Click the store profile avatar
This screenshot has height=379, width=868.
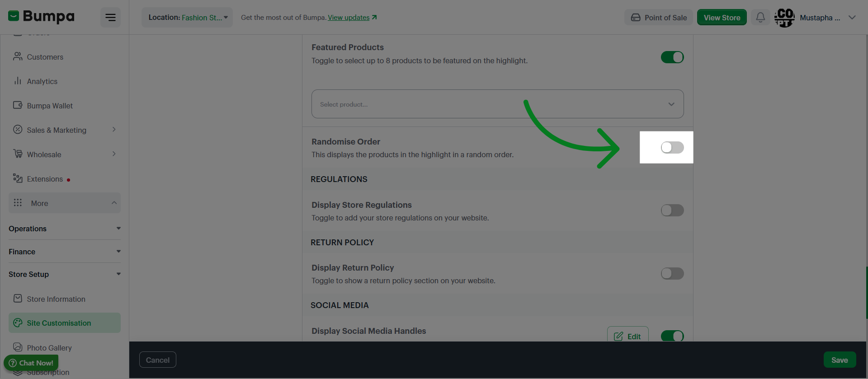pyautogui.click(x=784, y=18)
